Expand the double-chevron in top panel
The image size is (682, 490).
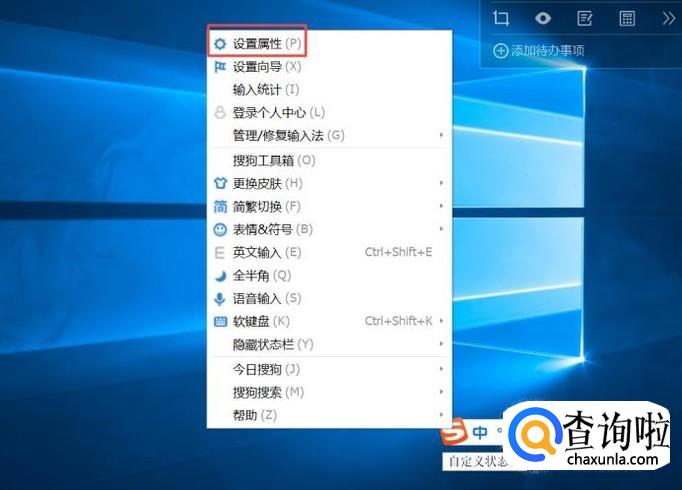click(668, 18)
